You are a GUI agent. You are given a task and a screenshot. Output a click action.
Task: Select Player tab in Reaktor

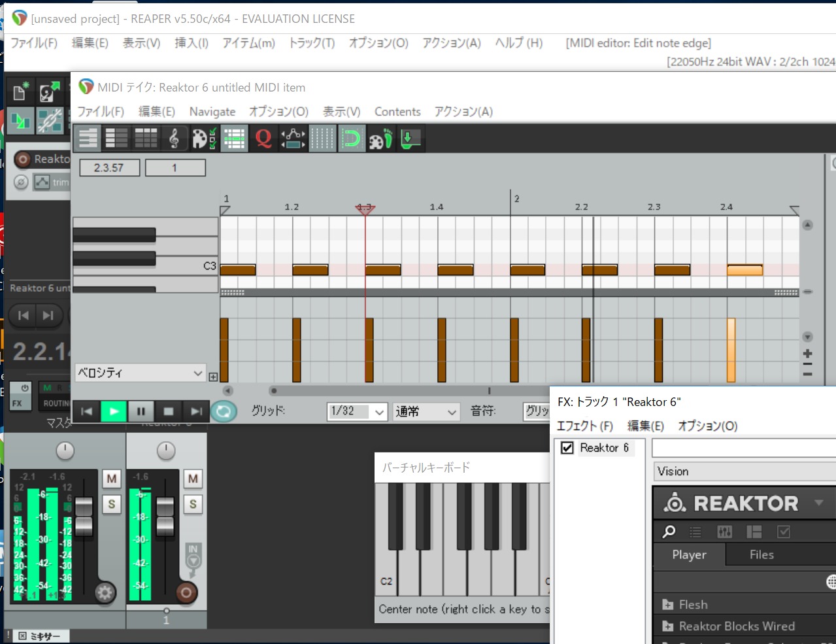[x=689, y=554]
